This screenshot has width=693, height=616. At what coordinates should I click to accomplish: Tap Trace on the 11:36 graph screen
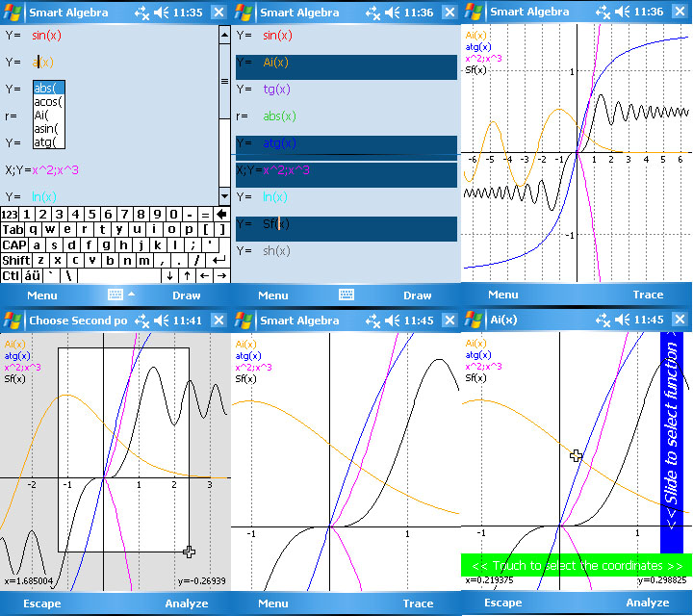pyautogui.click(x=648, y=295)
